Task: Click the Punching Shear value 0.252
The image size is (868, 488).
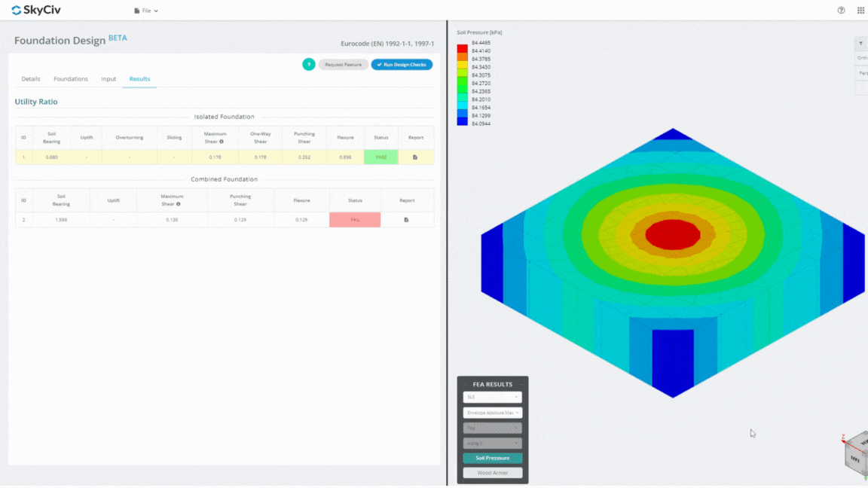Action: coord(304,157)
